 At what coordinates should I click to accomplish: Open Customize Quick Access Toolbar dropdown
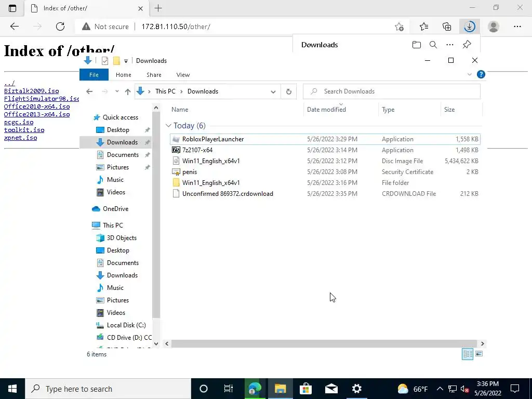(126, 61)
